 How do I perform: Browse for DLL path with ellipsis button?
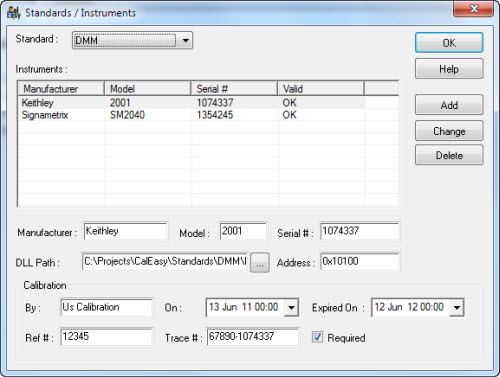pyautogui.click(x=260, y=263)
